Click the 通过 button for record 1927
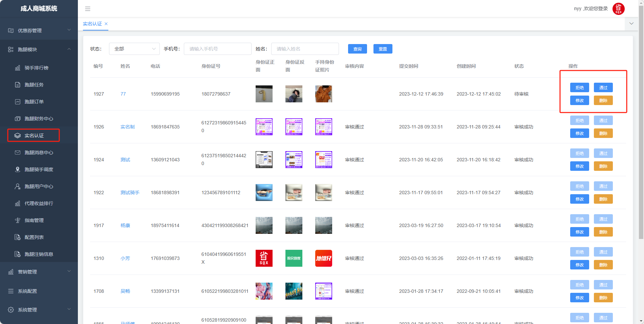Image resolution: width=644 pixels, height=324 pixels. (x=603, y=88)
